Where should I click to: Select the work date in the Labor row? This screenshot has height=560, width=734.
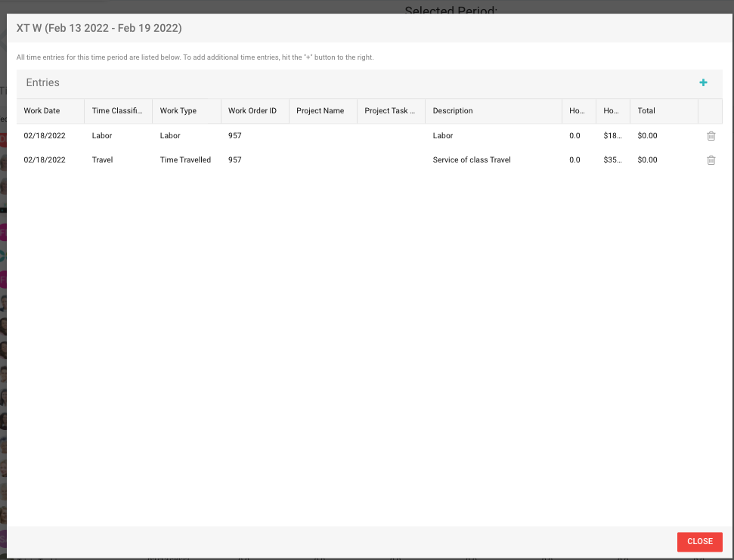coord(45,136)
